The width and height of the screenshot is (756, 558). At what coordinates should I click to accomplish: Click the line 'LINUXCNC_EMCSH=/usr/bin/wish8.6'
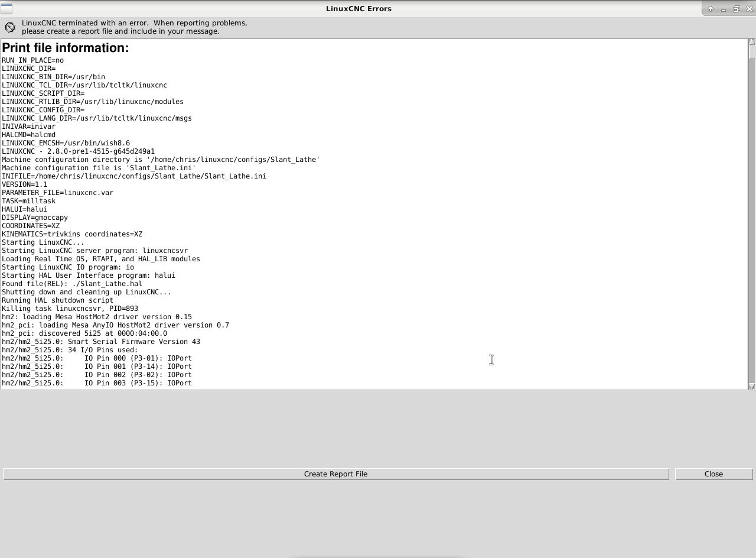pos(66,143)
